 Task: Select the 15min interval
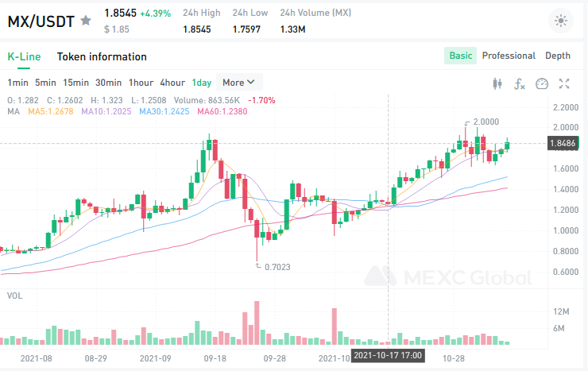tap(76, 83)
